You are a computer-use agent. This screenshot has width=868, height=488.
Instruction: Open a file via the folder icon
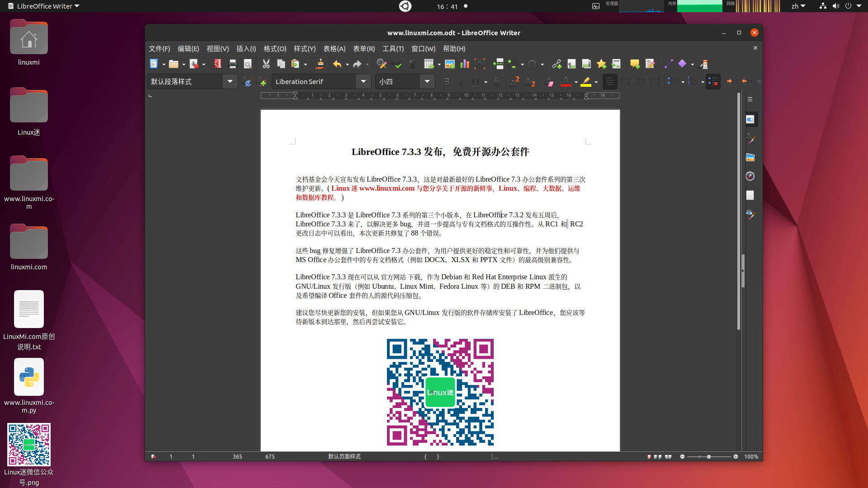[x=174, y=64]
